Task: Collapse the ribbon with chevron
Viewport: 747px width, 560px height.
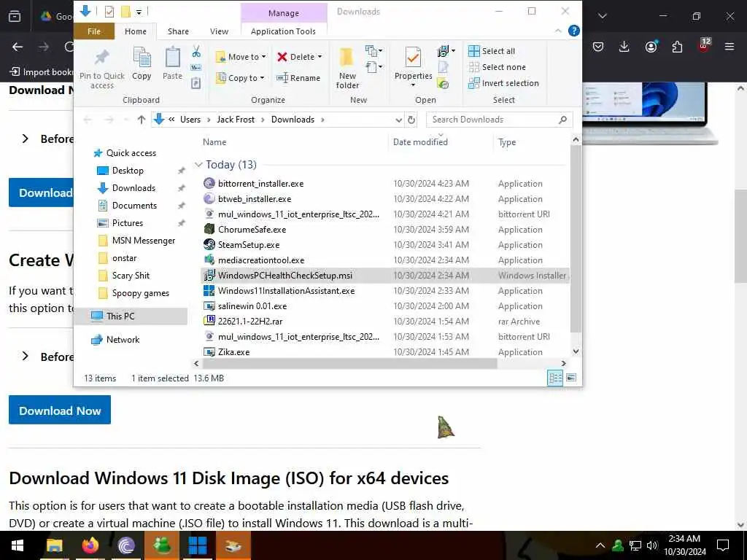Action: (558, 31)
